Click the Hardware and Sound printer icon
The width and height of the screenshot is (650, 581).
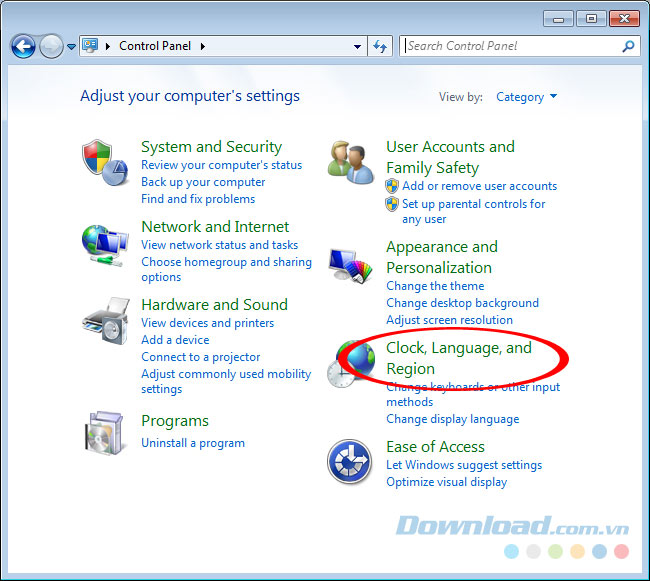click(x=106, y=321)
